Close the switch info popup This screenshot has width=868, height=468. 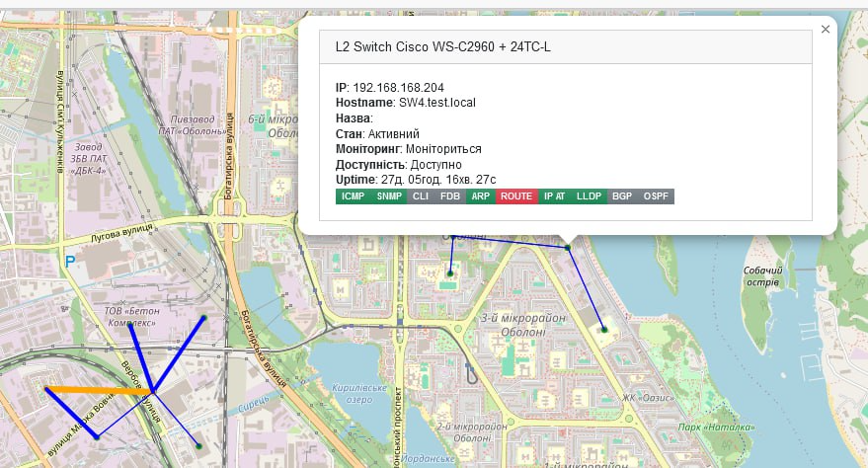click(x=825, y=30)
